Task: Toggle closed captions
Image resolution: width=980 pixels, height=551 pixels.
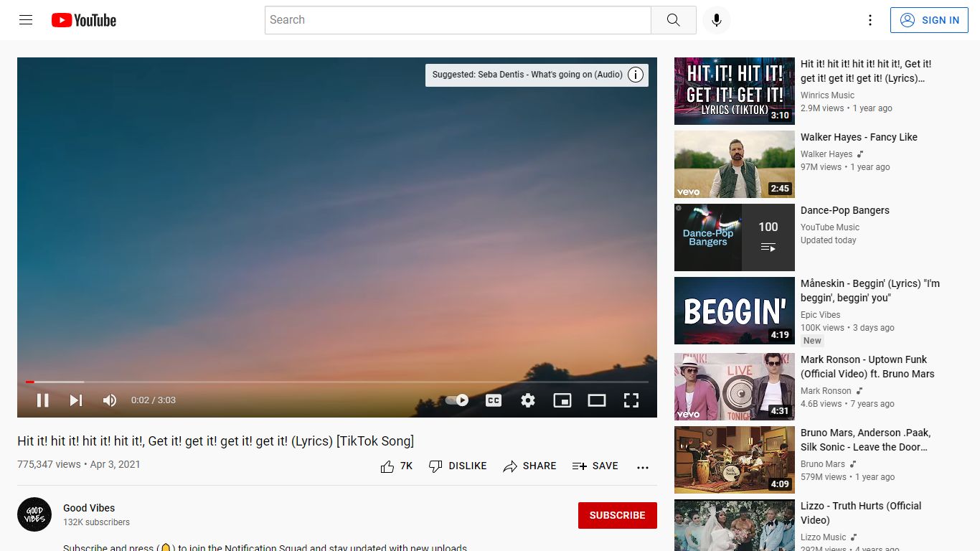Action: (494, 400)
